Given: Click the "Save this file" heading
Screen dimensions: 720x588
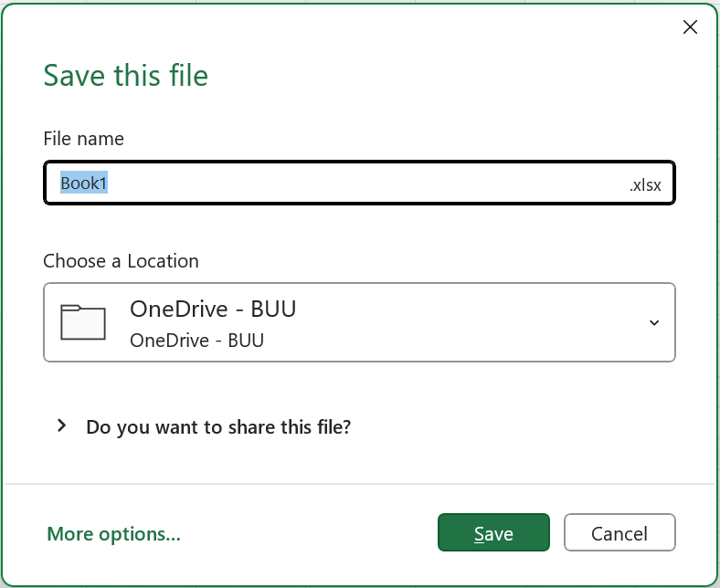Looking at the screenshot, I should (x=126, y=75).
